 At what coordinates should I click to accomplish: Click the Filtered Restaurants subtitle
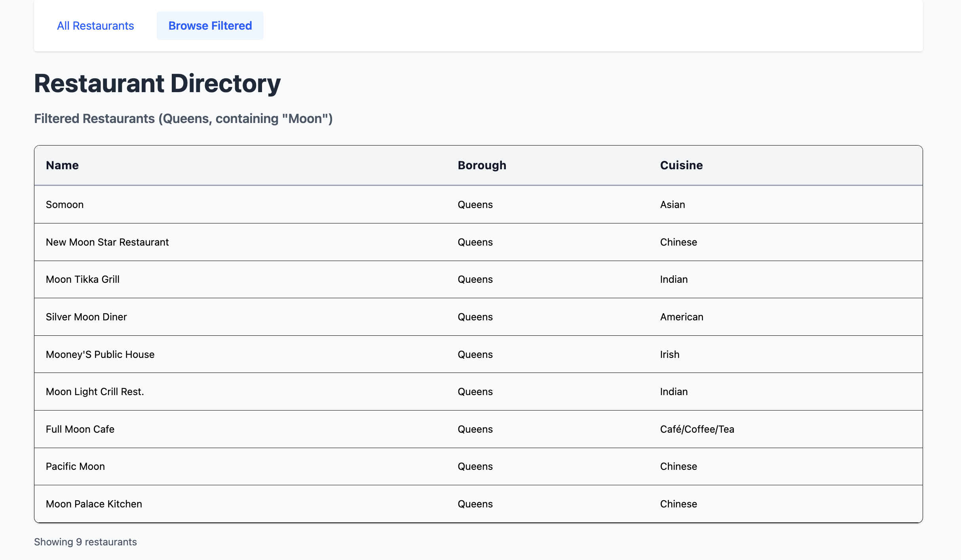pyautogui.click(x=183, y=119)
